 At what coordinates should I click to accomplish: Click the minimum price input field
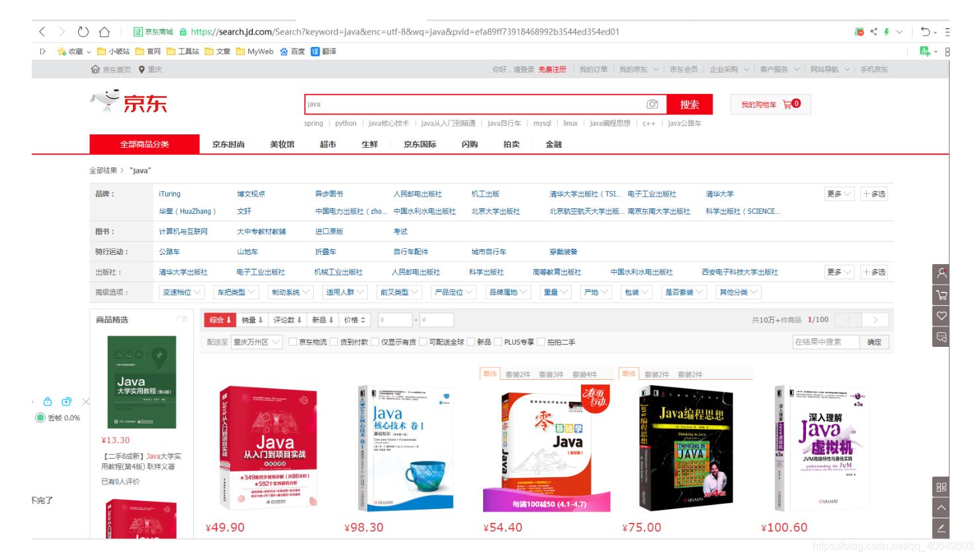[x=395, y=320]
